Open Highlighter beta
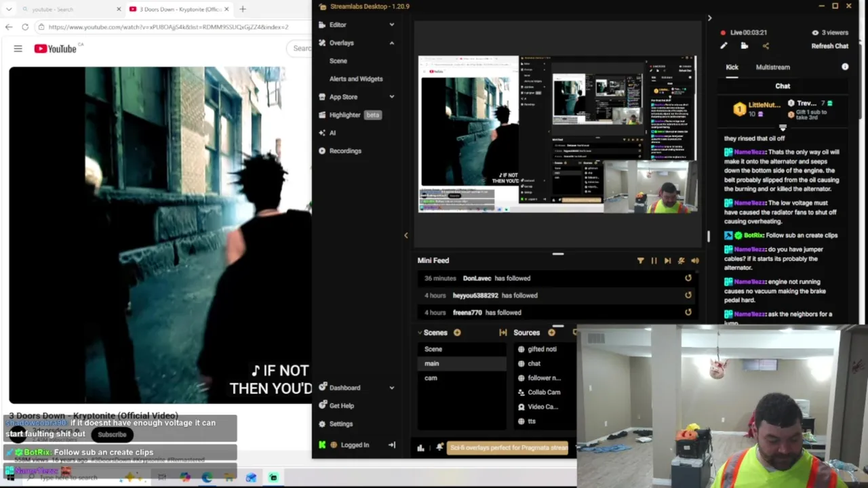The image size is (868, 488). pyautogui.click(x=350, y=115)
